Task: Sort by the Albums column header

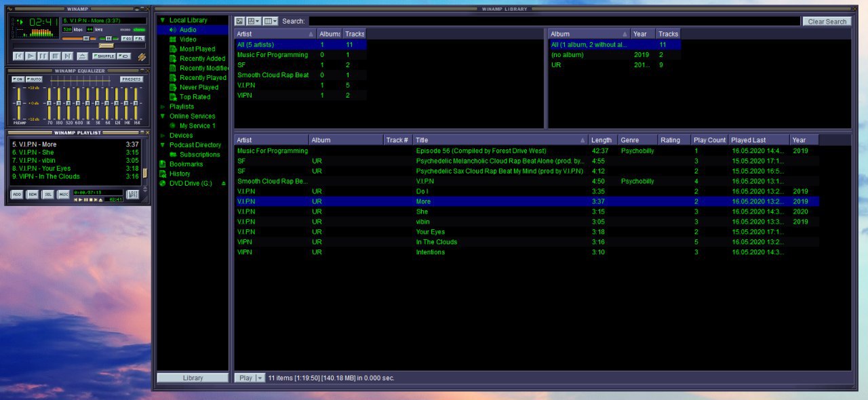Action: pos(330,34)
